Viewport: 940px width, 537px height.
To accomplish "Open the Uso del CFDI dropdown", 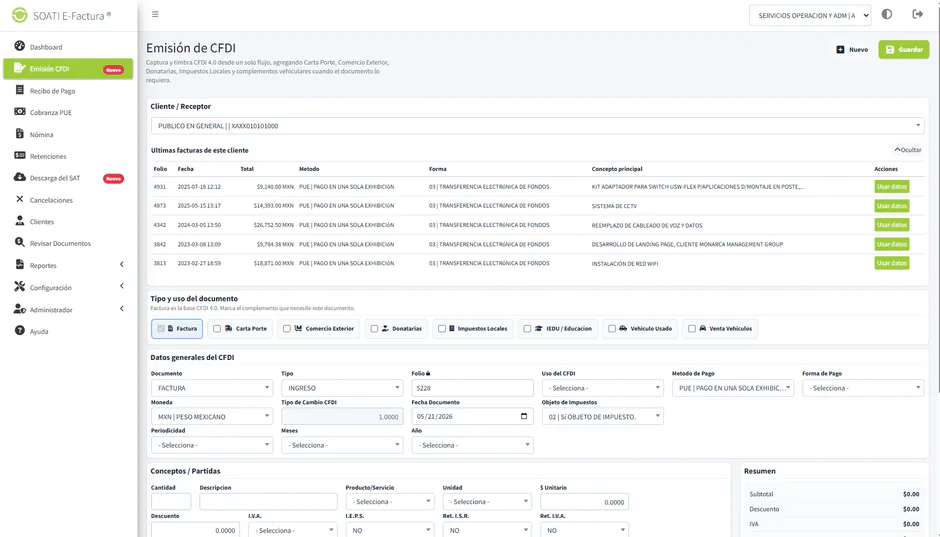I will 602,388.
